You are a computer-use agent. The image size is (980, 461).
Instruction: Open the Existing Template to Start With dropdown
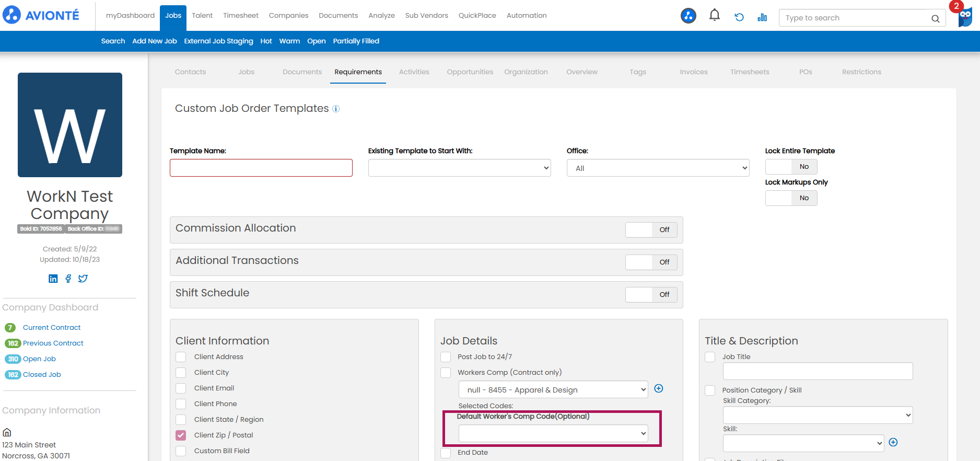[459, 168]
